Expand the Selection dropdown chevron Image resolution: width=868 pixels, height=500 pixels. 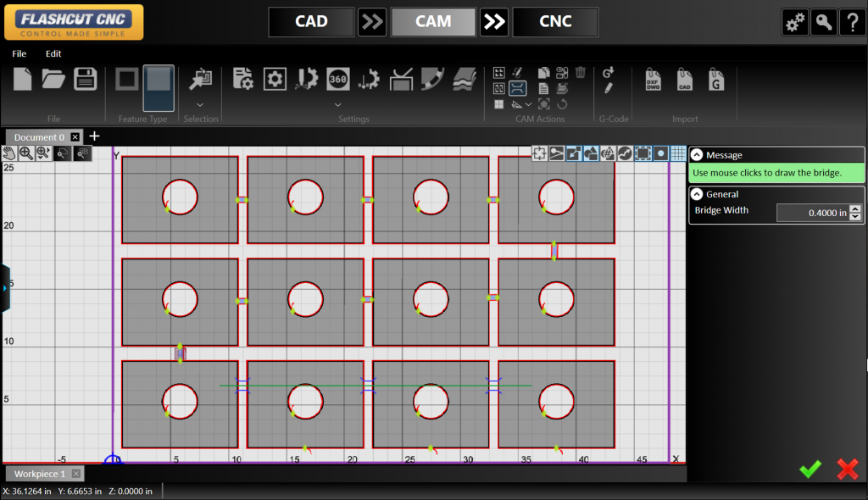200,103
